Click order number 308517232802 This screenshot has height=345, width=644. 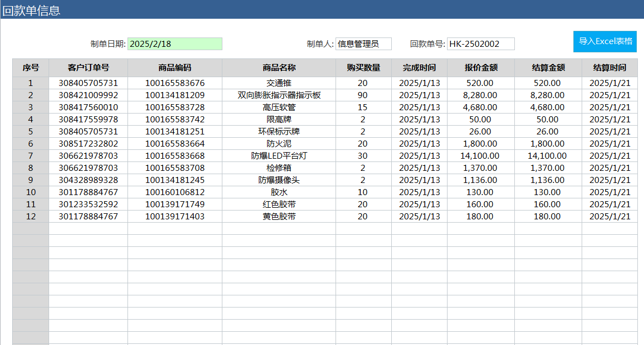click(88, 144)
